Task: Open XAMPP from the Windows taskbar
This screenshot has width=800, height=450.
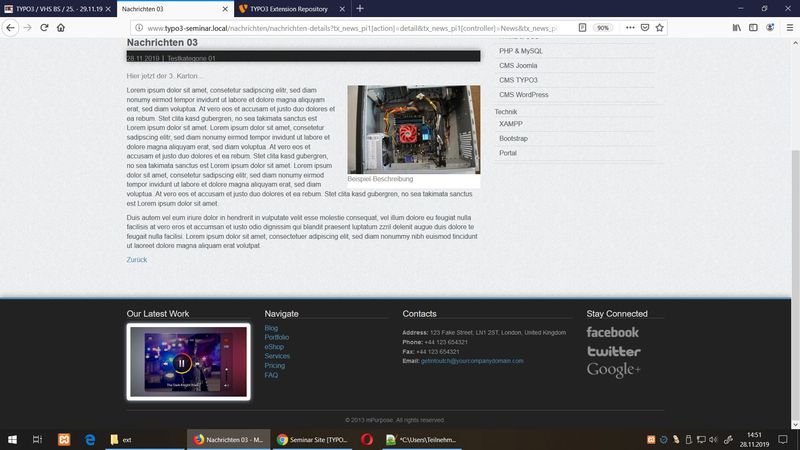Action: (x=62, y=439)
